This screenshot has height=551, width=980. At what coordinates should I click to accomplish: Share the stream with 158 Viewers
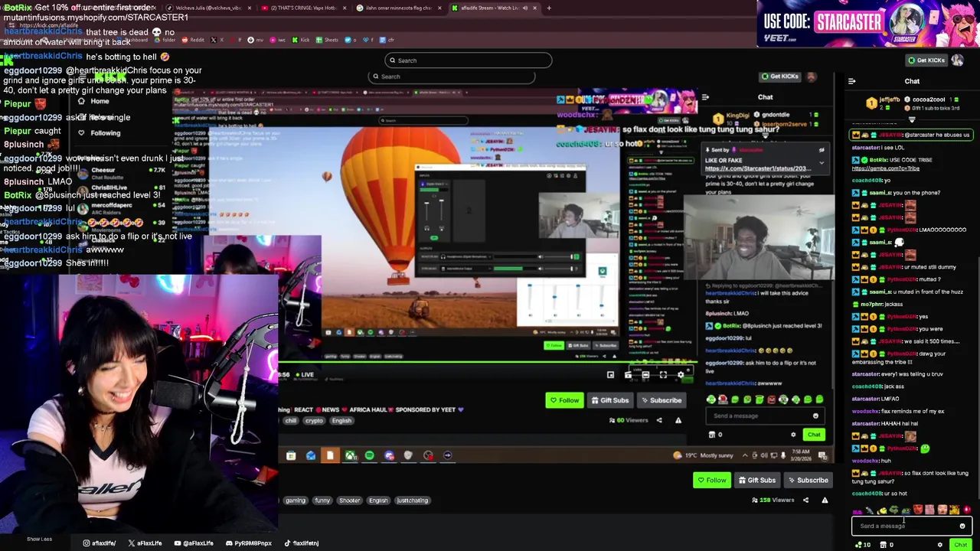point(805,500)
